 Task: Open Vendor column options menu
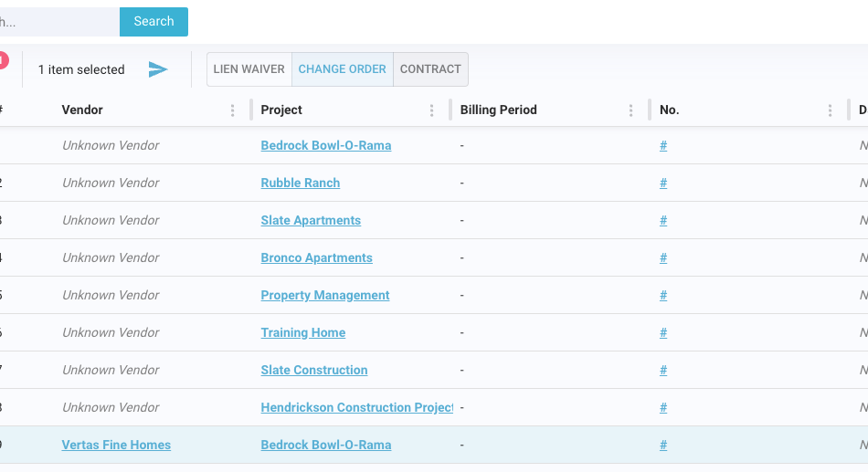tap(233, 110)
